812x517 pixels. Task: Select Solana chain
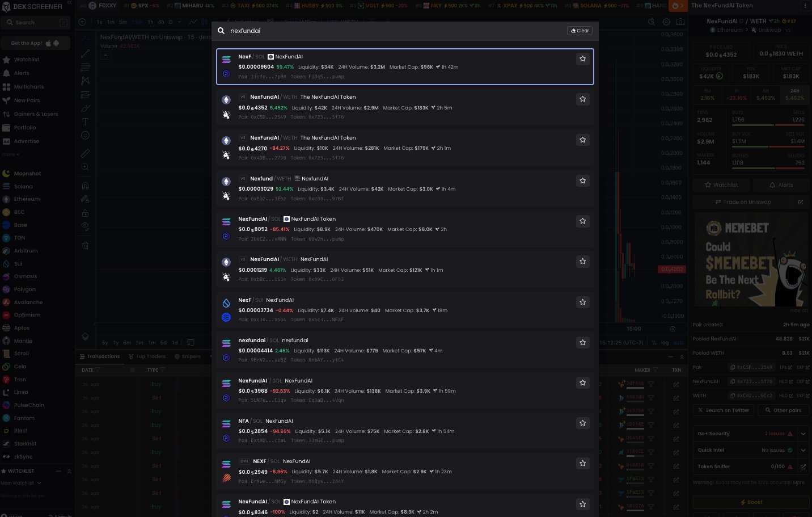point(23,187)
